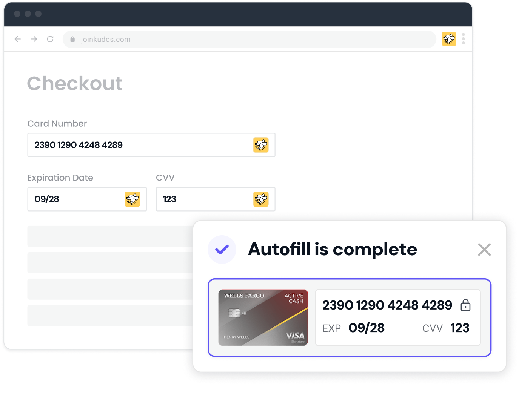
Task: Click the browser forward arrow
Action: (x=34, y=39)
